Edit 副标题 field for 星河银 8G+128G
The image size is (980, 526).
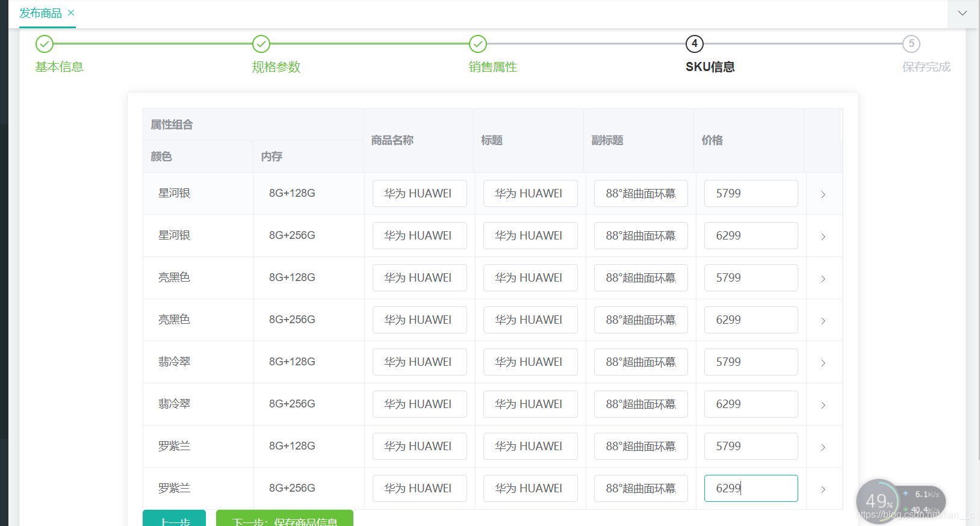[641, 193]
